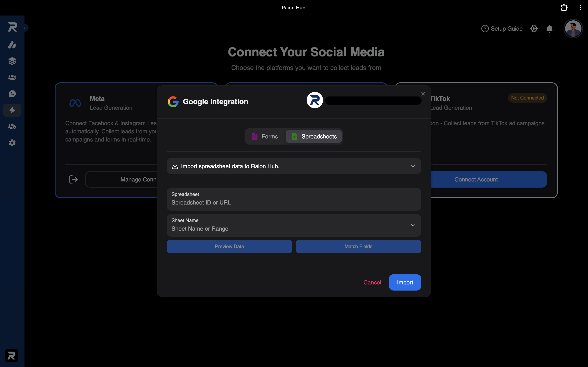This screenshot has height=367, width=588.
Task: Click the blue Import button
Action: (405, 282)
